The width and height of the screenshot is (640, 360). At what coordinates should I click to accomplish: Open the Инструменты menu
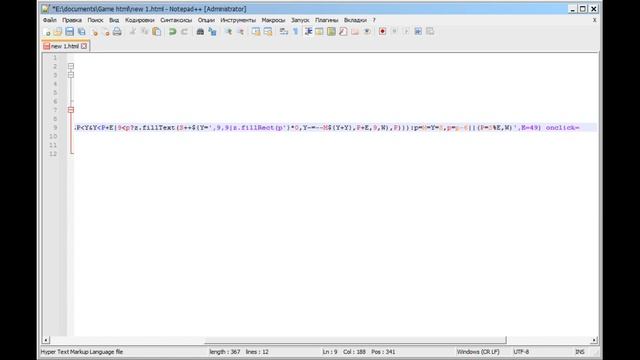[x=238, y=20]
